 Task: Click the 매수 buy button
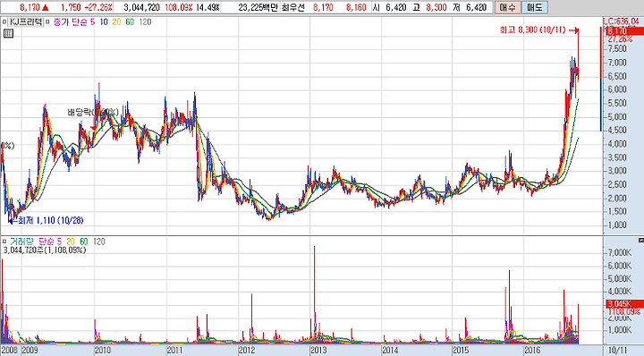508,7
